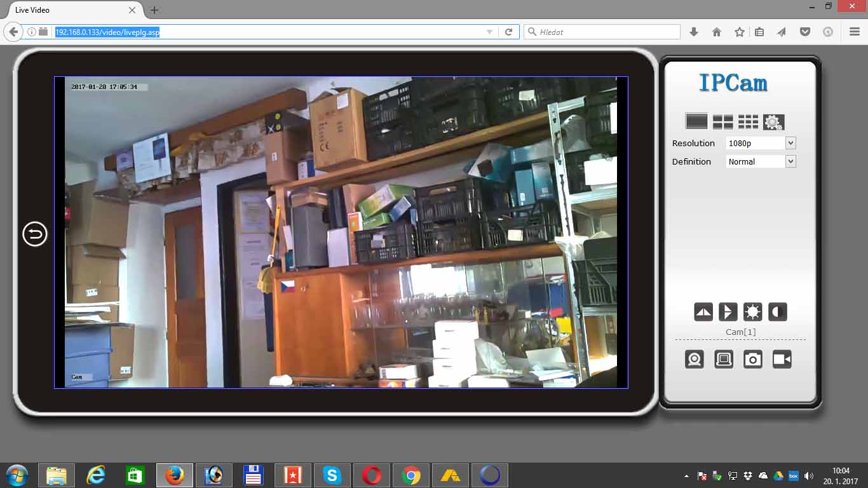Open Skype from the taskbar
Screen dimensions: 868x488
pyautogui.click(x=332, y=475)
